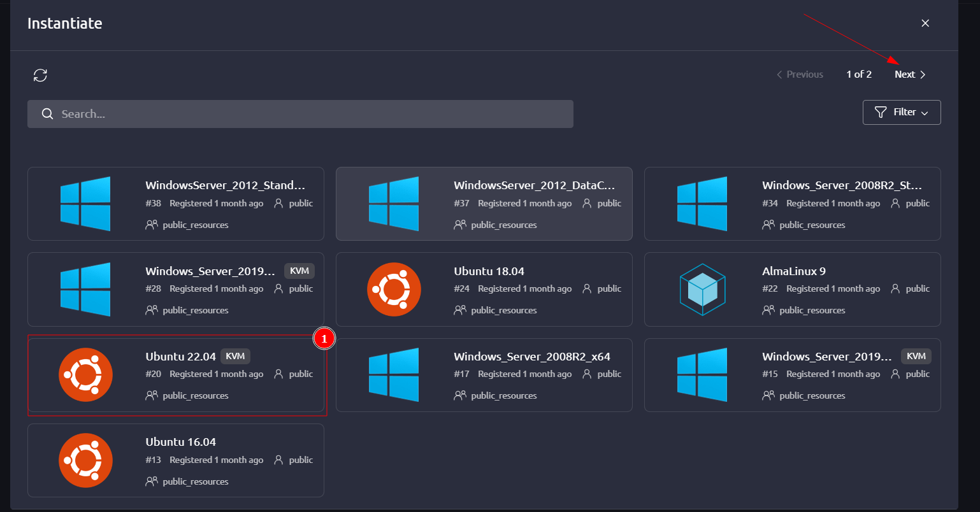Click the AlmaLinux 9 title text
Image resolution: width=980 pixels, height=512 pixels.
pos(793,271)
